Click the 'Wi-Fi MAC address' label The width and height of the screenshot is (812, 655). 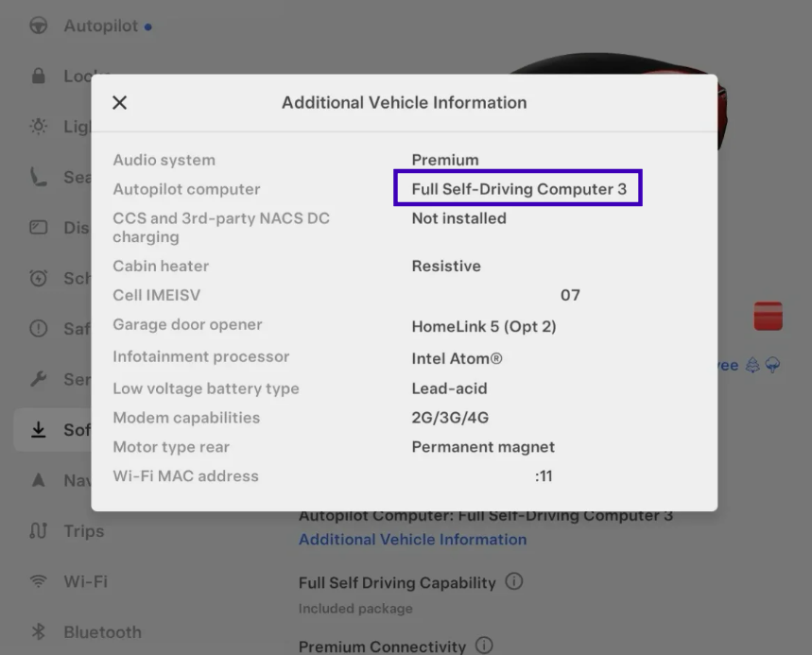pyautogui.click(x=185, y=475)
